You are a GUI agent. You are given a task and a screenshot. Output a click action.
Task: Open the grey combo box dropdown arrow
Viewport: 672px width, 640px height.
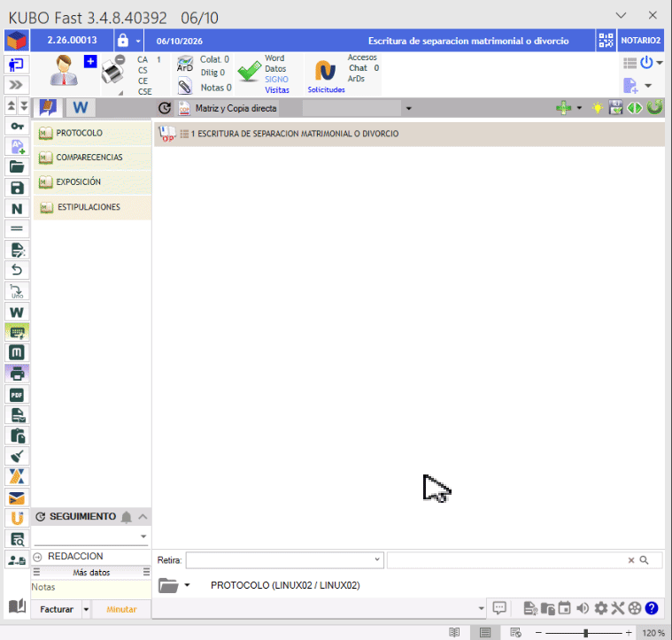click(x=408, y=108)
